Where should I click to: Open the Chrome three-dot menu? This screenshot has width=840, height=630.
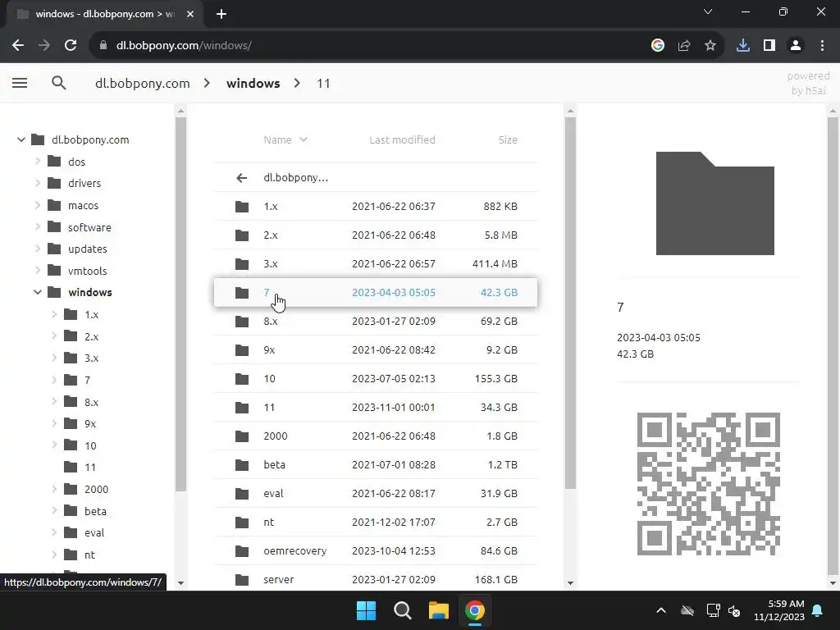point(822,46)
